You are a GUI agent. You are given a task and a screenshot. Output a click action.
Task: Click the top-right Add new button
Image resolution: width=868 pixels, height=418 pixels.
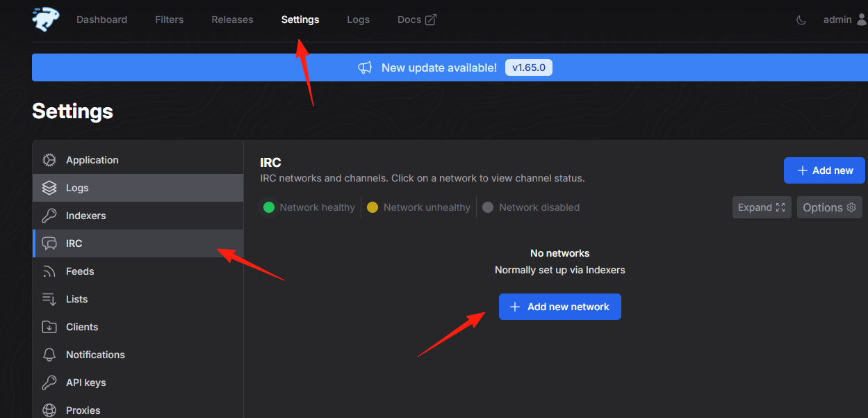(x=824, y=170)
